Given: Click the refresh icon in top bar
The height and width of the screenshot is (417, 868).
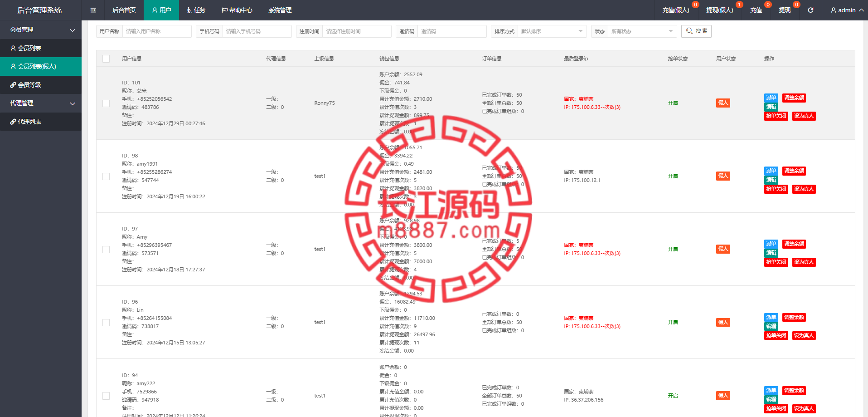Looking at the screenshot, I should 810,10.
